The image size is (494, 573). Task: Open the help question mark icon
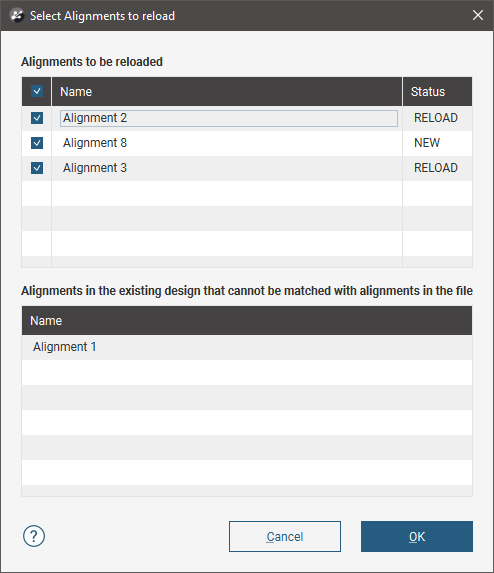point(34,536)
